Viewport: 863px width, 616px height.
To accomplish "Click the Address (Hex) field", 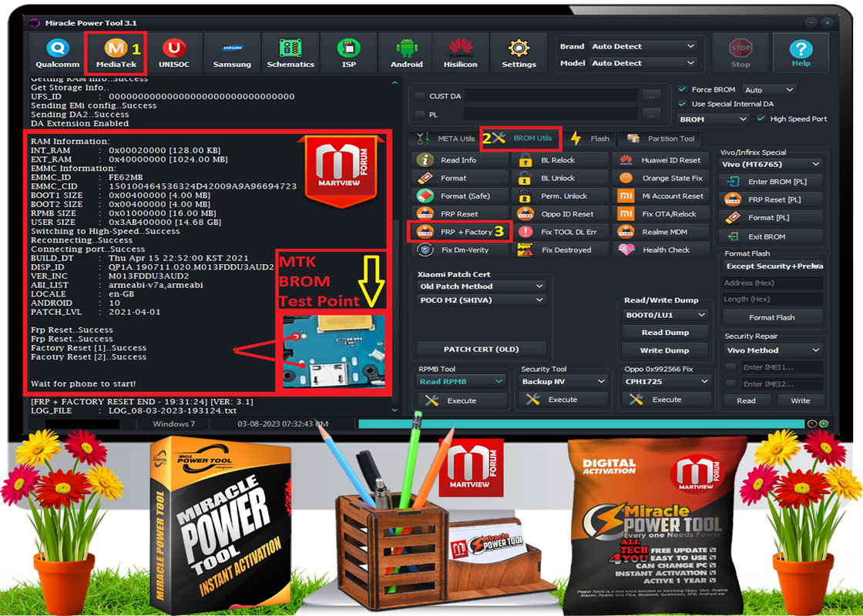I will [x=773, y=283].
